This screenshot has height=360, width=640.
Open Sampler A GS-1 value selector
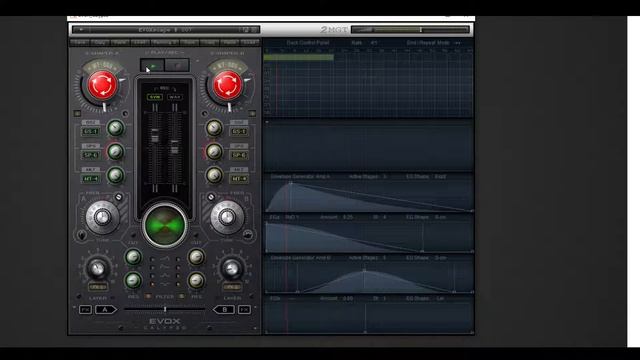(x=91, y=131)
